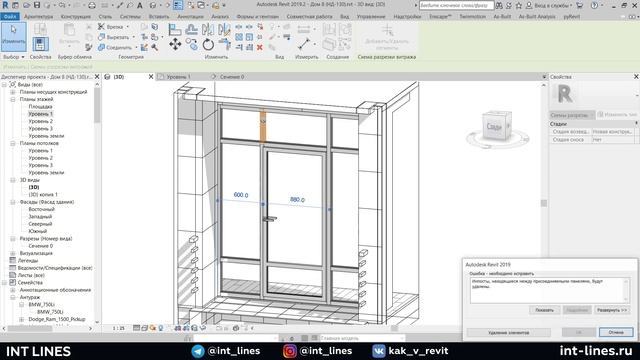
Task: Click the 600.0 temporary dimension value
Action: 241,195
